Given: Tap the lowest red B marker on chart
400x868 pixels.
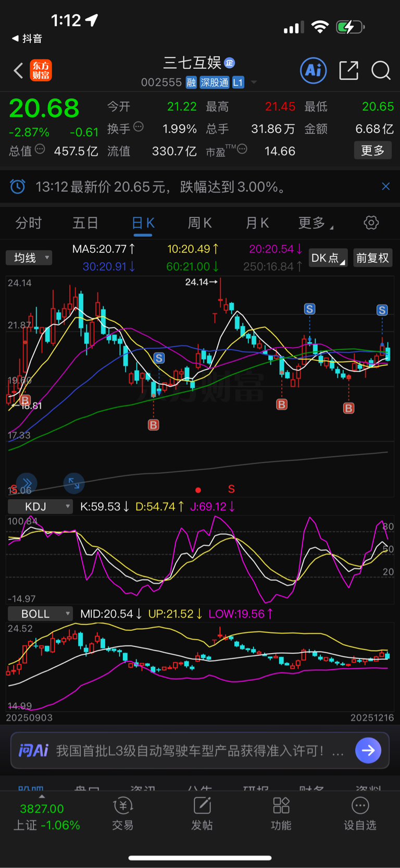Looking at the screenshot, I should [x=154, y=425].
